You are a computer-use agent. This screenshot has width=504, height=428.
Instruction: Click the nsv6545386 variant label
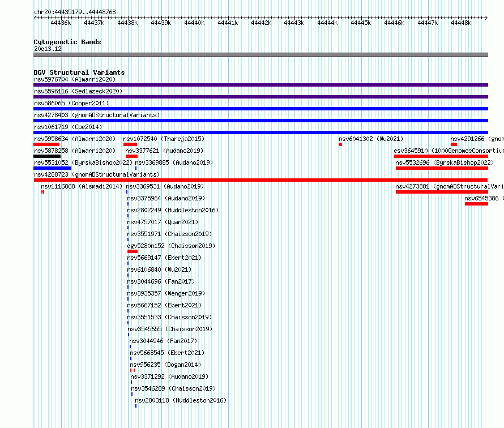pos(484,198)
